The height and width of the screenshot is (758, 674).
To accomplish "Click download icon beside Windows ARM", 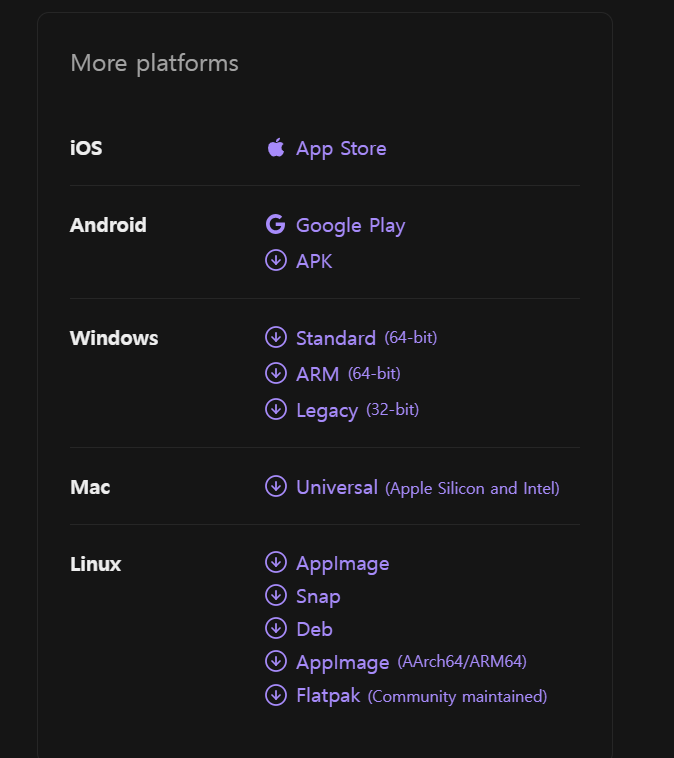I will pyautogui.click(x=276, y=373).
